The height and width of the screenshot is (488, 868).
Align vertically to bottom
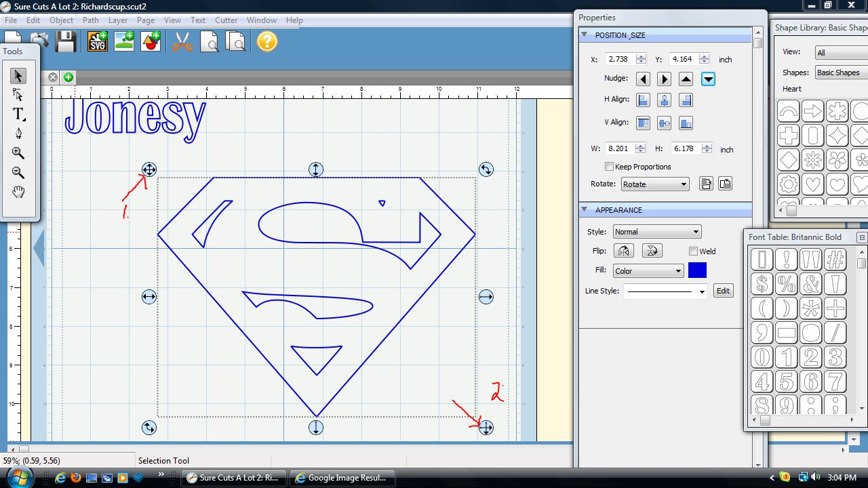(x=686, y=123)
